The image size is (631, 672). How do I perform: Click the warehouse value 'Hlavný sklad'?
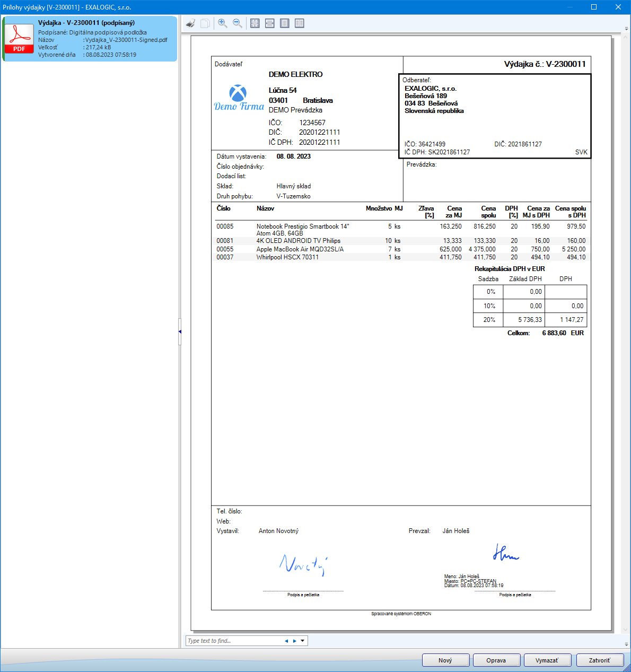[x=294, y=186]
